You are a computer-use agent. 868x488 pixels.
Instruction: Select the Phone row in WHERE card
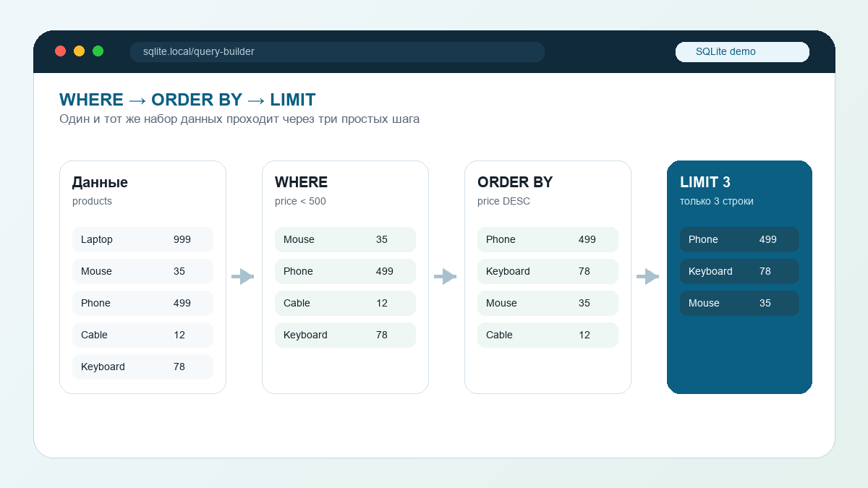tap(345, 271)
